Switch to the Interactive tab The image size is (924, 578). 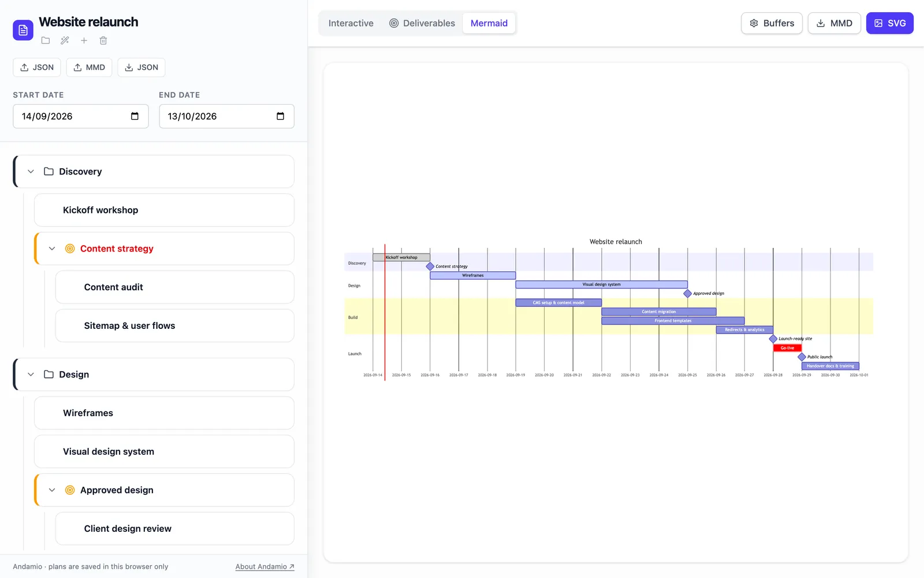[351, 23]
